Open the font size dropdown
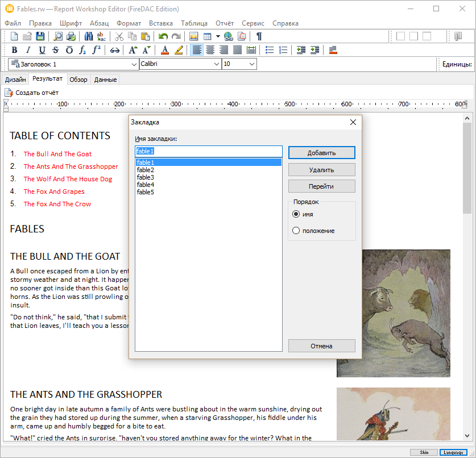The height and width of the screenshot is (458, 476). point(251,64)
